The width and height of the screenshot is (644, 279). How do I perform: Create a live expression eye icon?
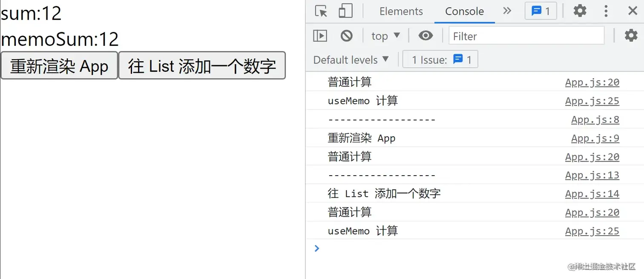pos(425,36)
